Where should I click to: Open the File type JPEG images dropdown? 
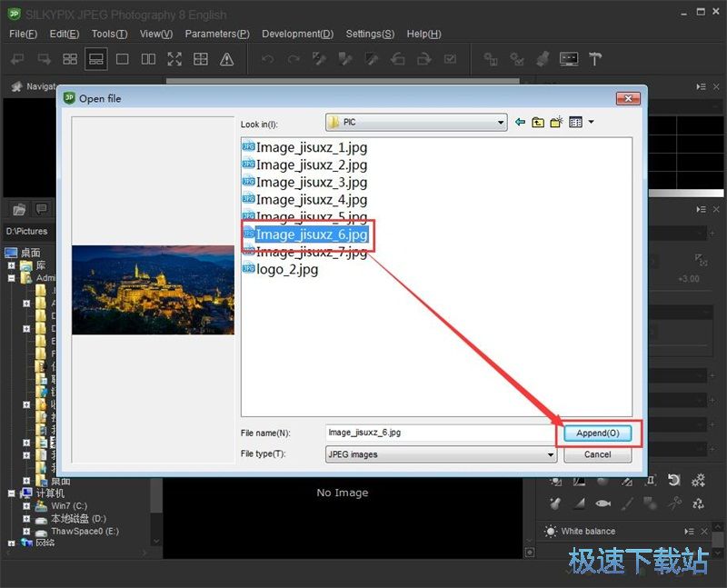(x=551, y=454)
